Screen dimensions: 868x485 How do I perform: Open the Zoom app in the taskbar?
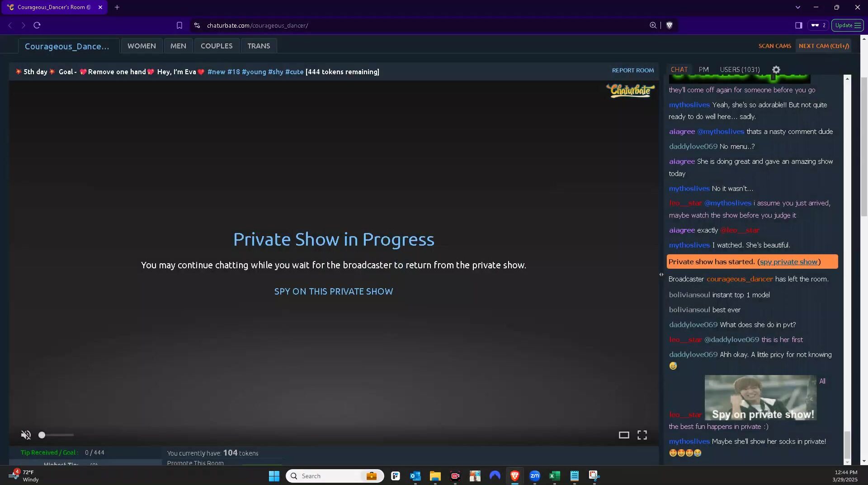pyautogui.click(x=534, y=475)
